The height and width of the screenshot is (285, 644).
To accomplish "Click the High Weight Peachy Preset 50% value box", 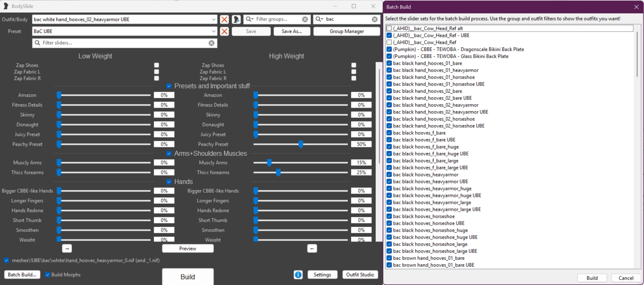I will click(x=361, y=144).
